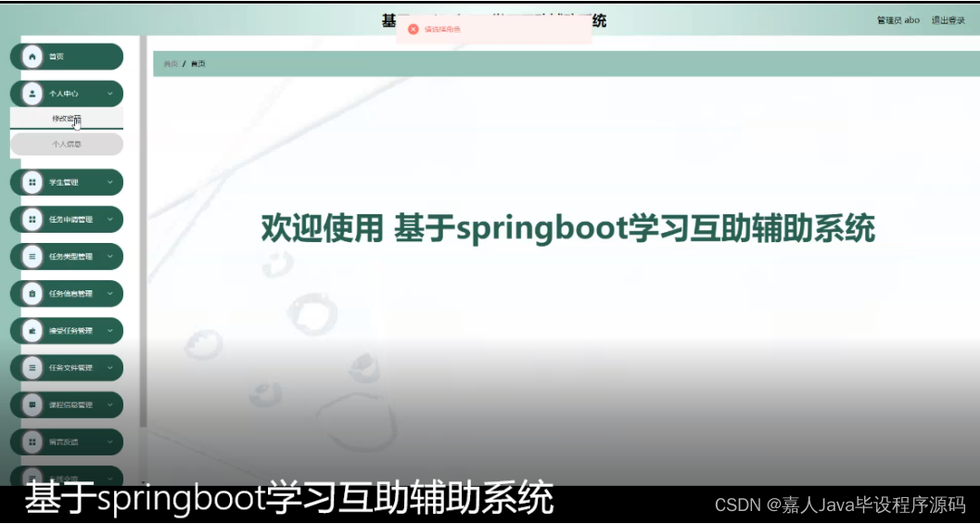The height and width of the screenshot is (524, 980).
Task: Select the 留言反馈 menu label
Action: click(x=64, y=442)
